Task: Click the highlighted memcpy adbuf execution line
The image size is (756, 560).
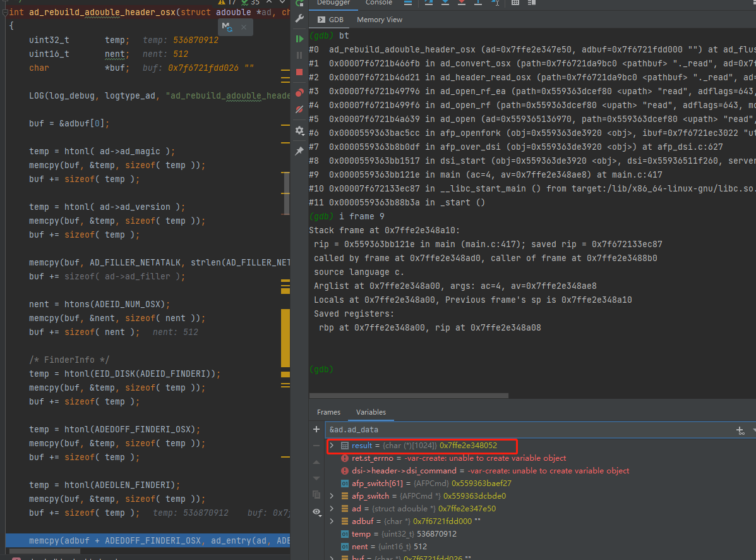Action: tap(148, 540)
